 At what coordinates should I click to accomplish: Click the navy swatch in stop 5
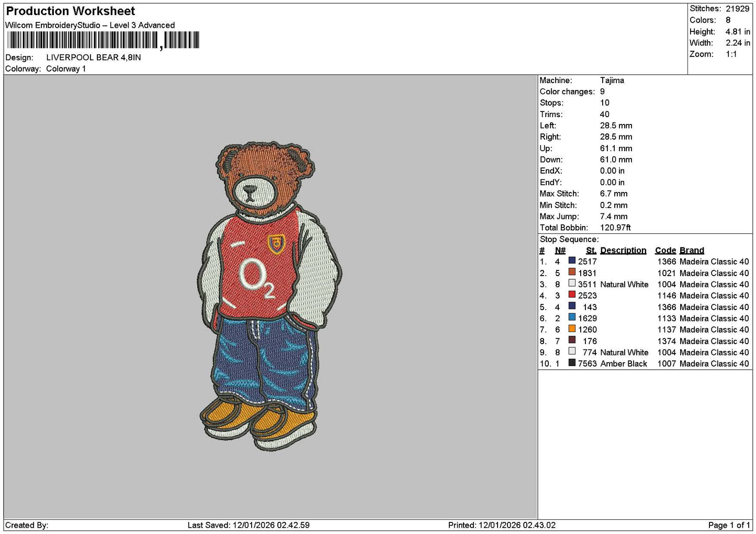click(572, 306)
